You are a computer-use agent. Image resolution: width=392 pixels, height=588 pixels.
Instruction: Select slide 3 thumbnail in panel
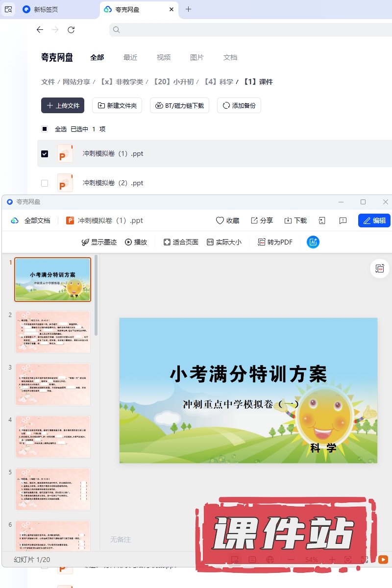click(53, 384)
